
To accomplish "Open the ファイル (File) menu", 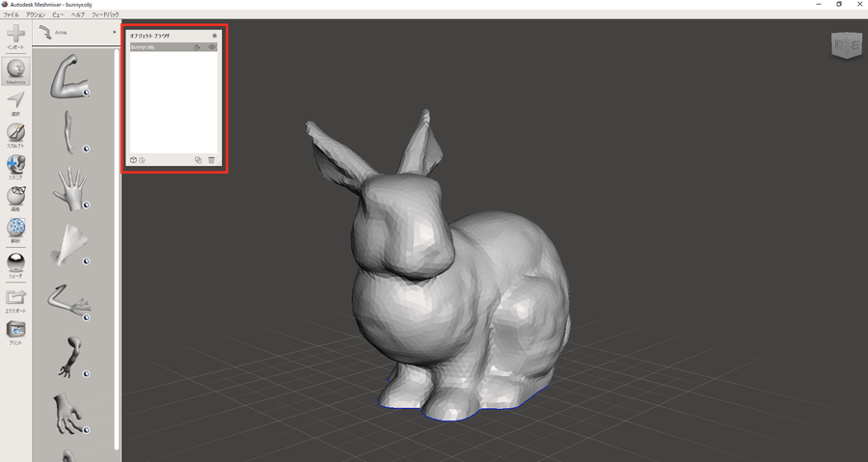I will coord(11,15).
